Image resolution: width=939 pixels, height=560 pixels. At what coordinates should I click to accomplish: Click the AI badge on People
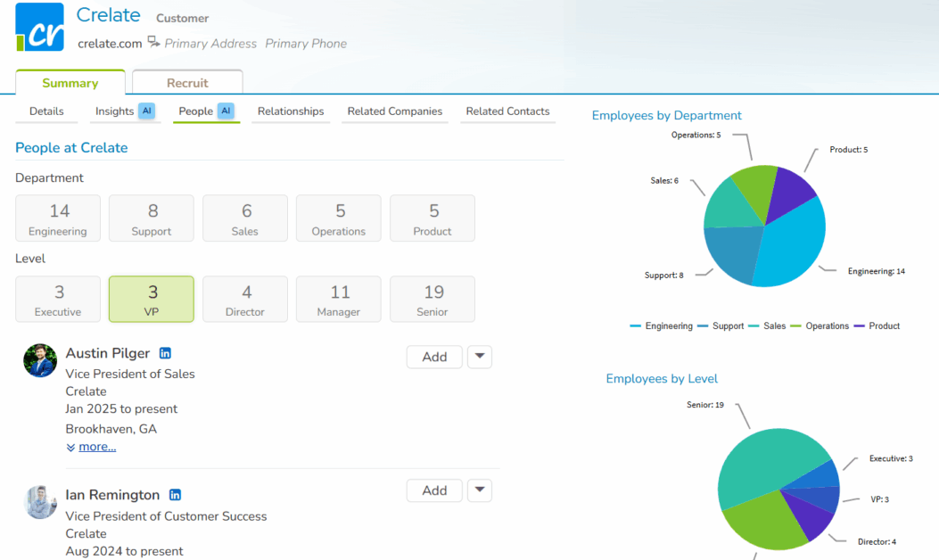226,111
